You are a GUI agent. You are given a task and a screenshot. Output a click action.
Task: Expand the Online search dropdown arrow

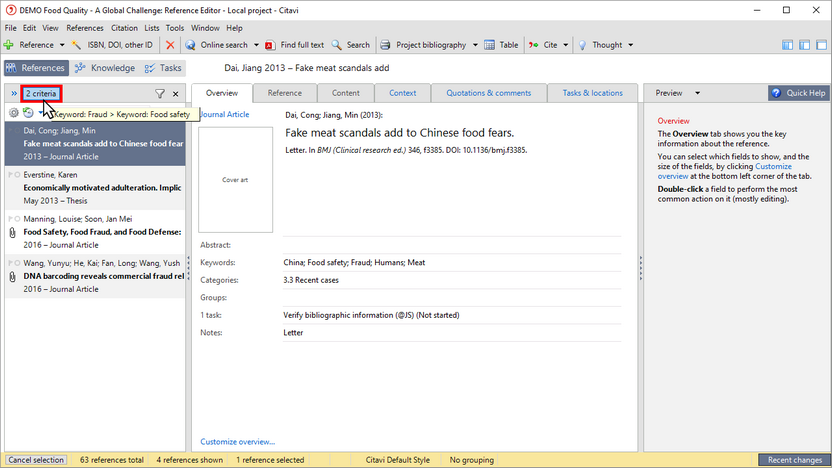tap(256, 45)
